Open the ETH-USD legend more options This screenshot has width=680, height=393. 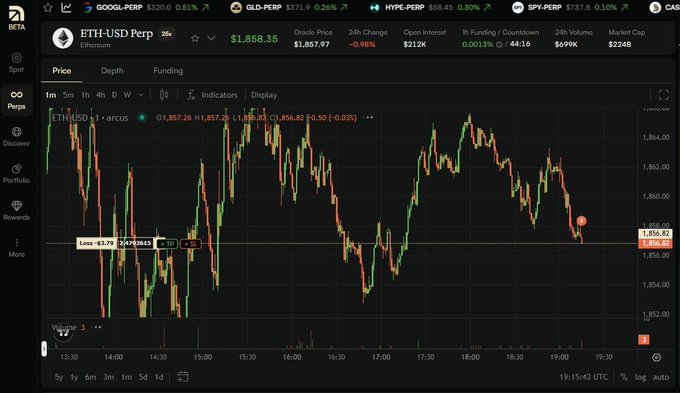coord(368,117)
